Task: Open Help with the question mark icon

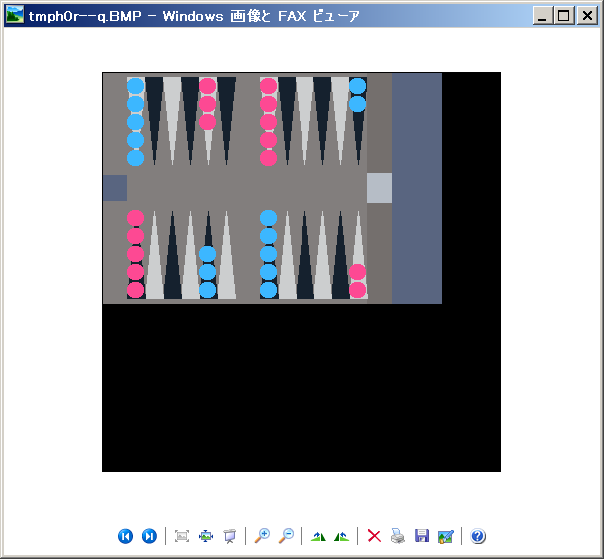Action: point(478,536)
